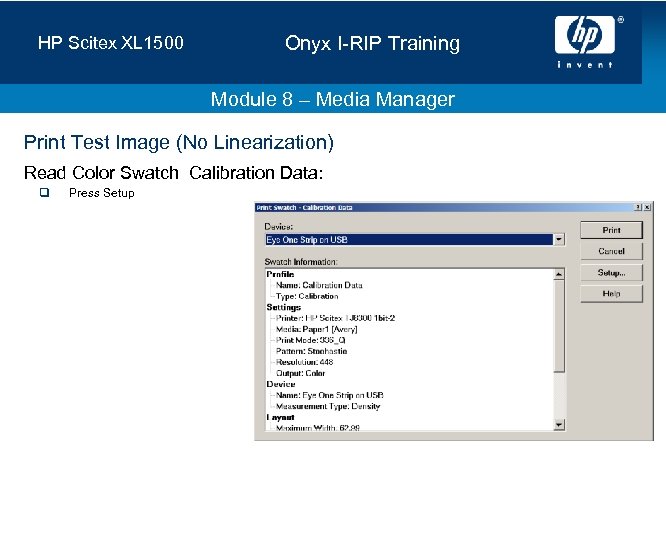
Task: Click the Print button
Action: (x=611, y=230)
